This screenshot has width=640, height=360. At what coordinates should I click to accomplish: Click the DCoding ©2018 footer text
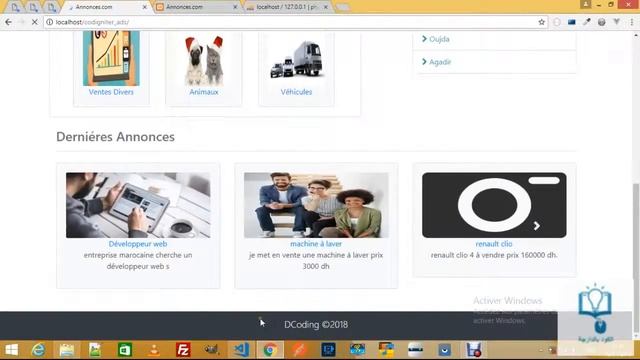[316, 324]
